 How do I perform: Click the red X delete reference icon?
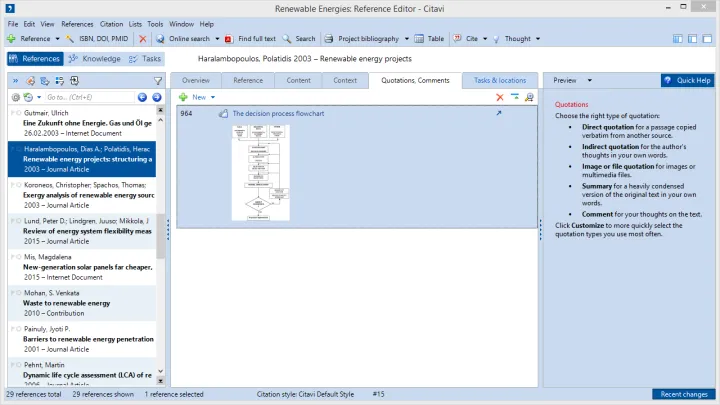point(143,39)
